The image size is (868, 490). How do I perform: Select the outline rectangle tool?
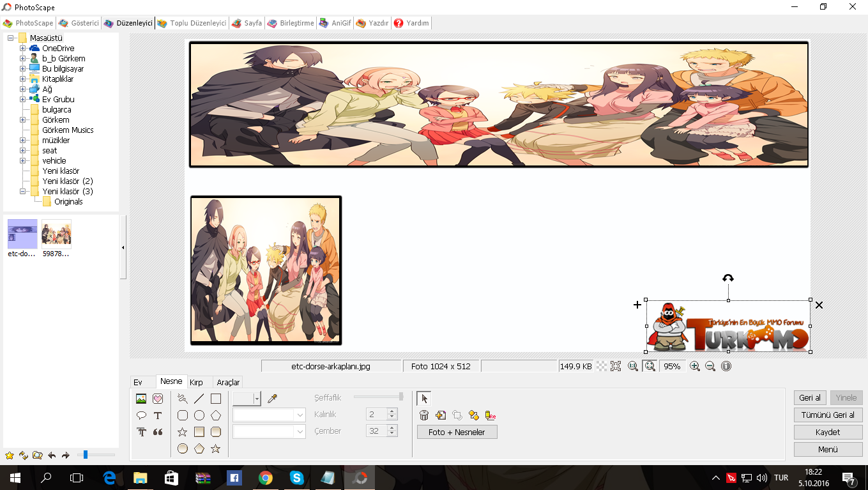pyautogui.click(x=216, y=399)
